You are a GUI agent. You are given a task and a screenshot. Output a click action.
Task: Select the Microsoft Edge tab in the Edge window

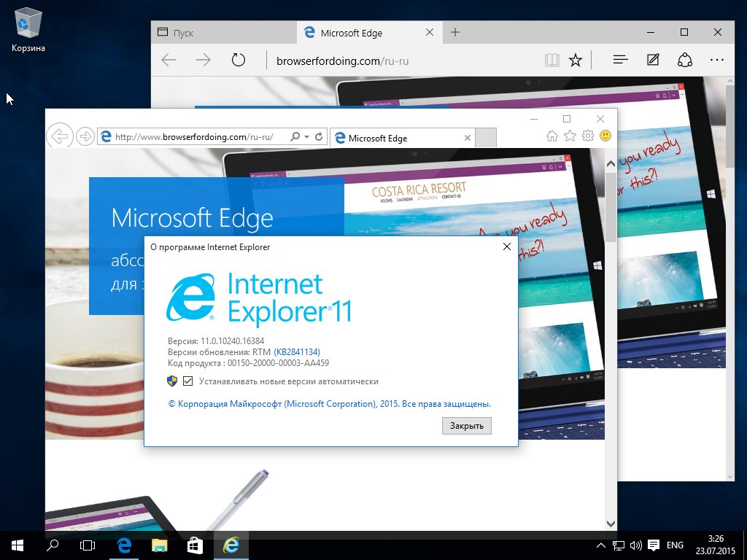(368, 33)
